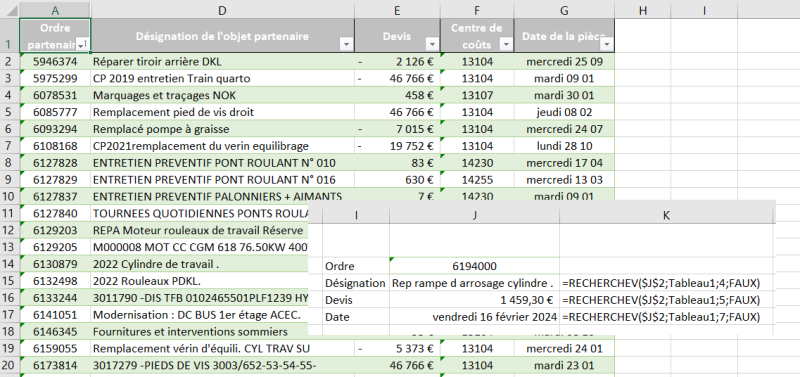Select cell with order 6159055

click(x=56, y=348)
